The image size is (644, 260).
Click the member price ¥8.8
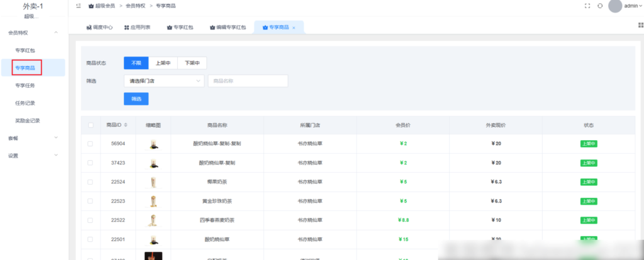tap(403, 220)
